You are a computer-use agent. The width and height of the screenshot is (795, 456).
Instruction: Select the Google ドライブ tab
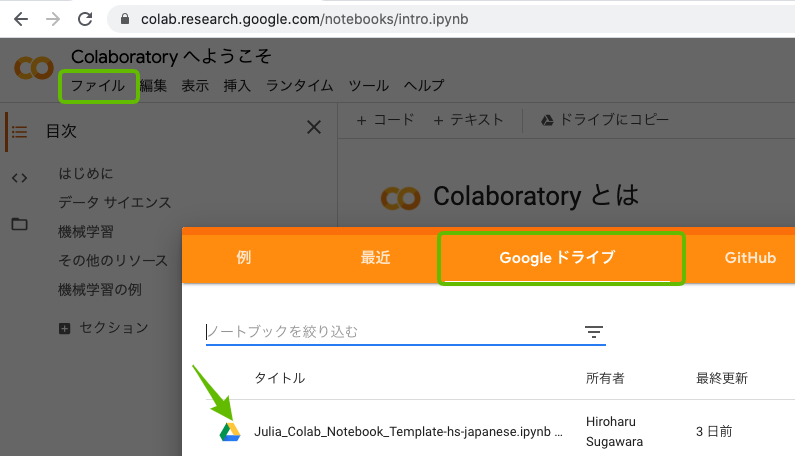[557, 258]
